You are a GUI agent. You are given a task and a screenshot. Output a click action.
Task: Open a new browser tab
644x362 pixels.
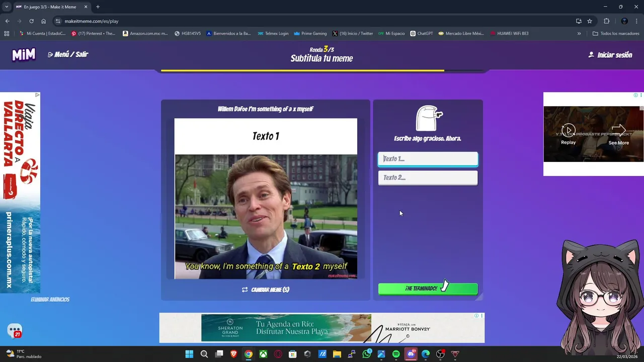point(98,7)
